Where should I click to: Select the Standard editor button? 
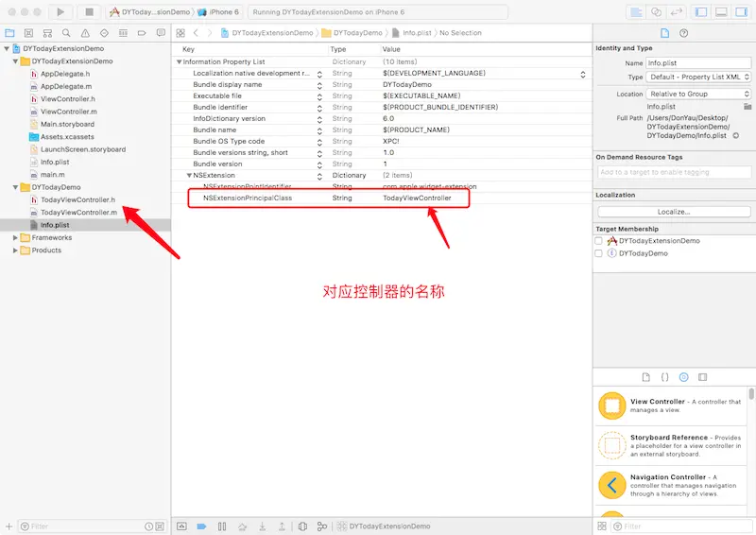point(636,12)
